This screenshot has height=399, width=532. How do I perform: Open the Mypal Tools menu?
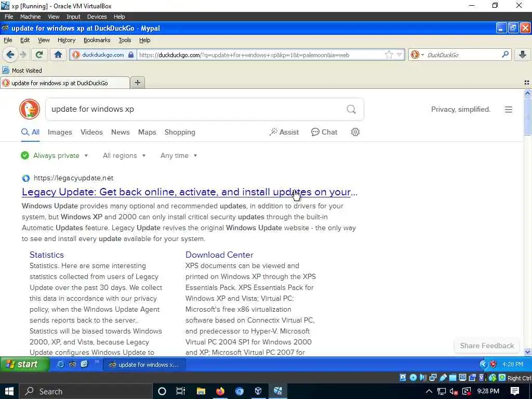pyautogui.click(x=125, y=40)
